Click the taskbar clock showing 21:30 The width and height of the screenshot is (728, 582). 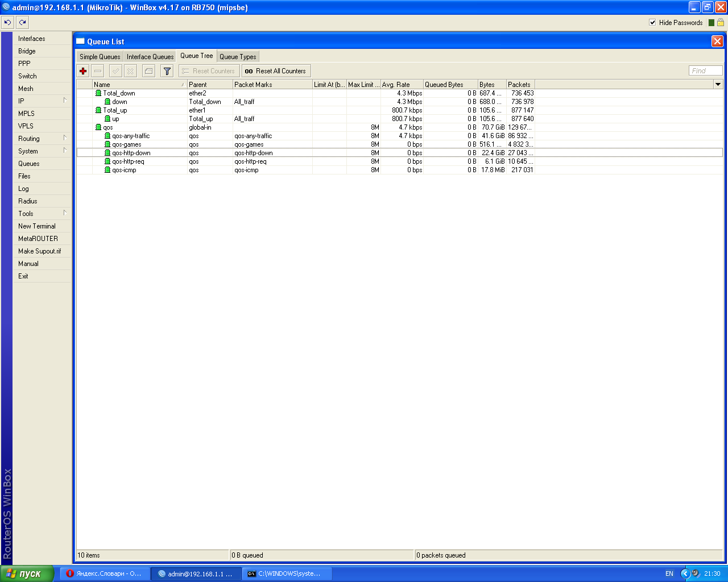point(712,574)
